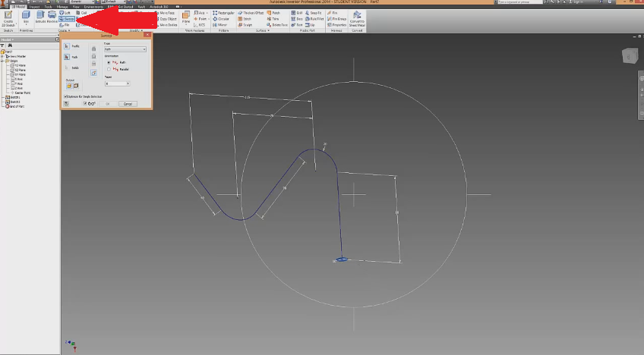
Task: Choose the Loft tool in Create panel
Action: coord(65,13)
